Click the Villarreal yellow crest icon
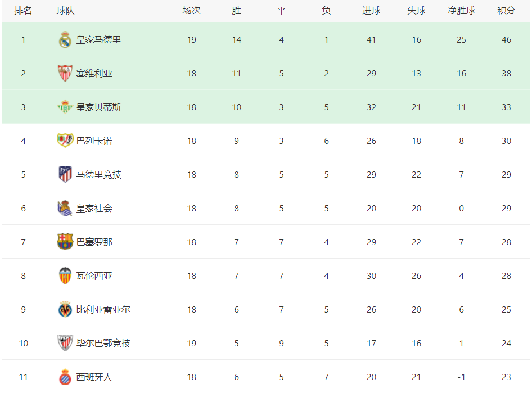Screen dimensions: 532x393 coord(65,309)
